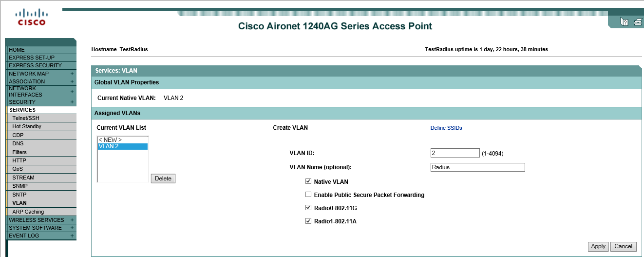Click the Cisco logo
The image size is (644, 257).
[x=31, y=17]
